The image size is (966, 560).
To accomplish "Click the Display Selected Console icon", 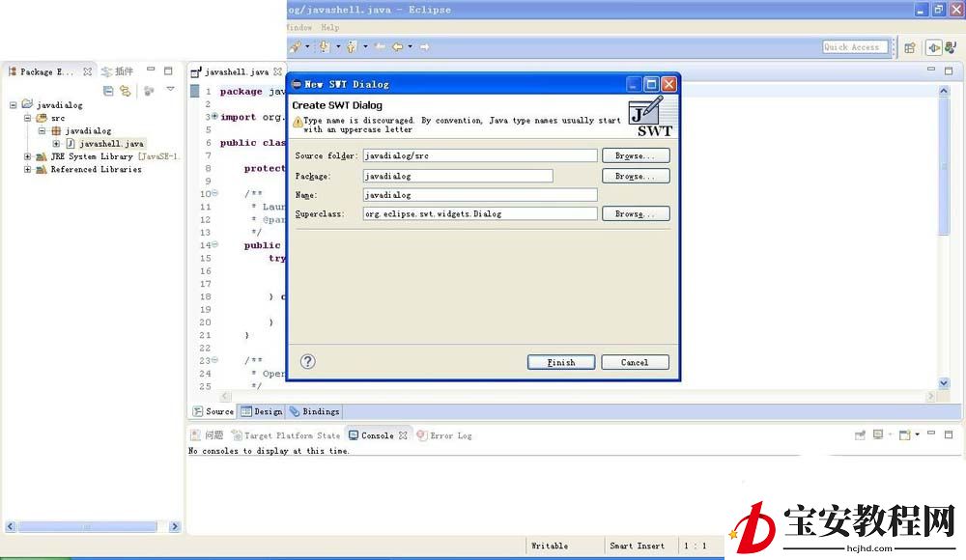I will (878, 434).
